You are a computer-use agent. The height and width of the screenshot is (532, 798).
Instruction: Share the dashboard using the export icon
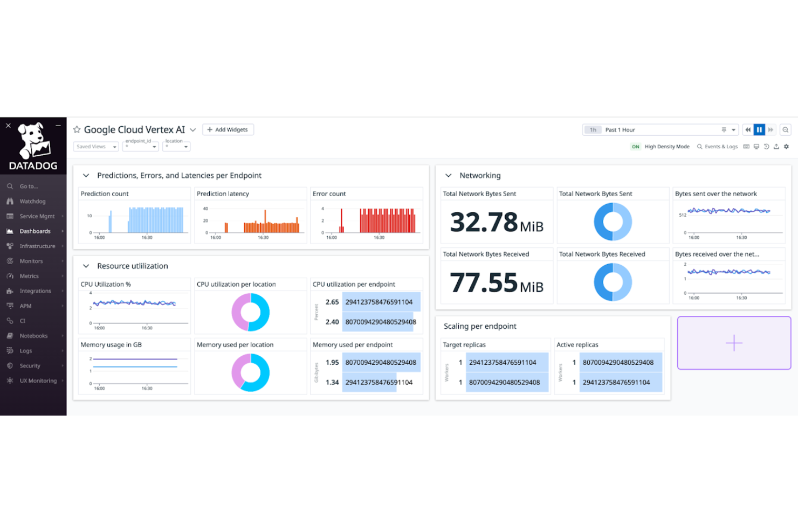pos(776,146)
